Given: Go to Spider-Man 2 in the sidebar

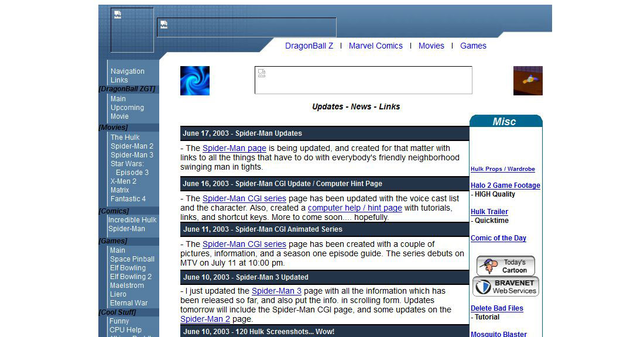Looking at the screenshot, I should point(132,146).
